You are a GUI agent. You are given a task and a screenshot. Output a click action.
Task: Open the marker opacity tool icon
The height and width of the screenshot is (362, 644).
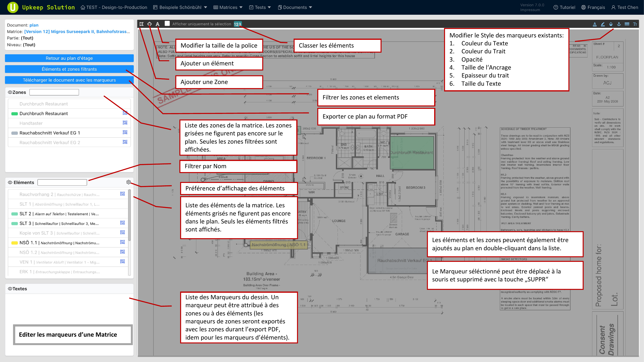point(611,24)
